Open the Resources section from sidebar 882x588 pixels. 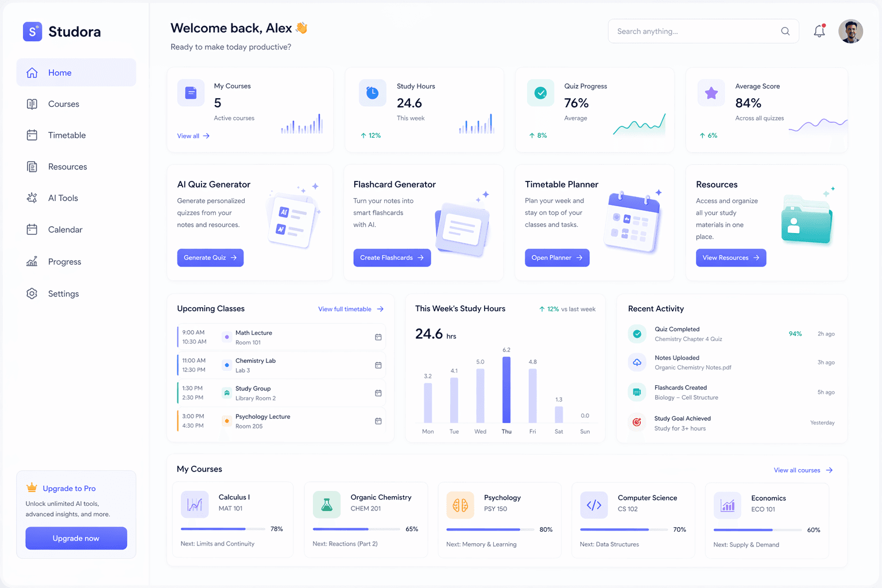click(32, 167)
